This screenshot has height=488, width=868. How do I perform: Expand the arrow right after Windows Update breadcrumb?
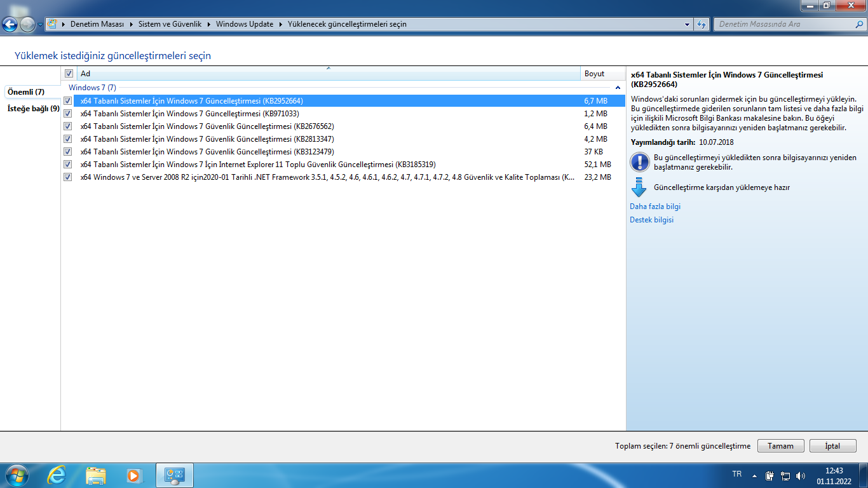tap(281, 24)
